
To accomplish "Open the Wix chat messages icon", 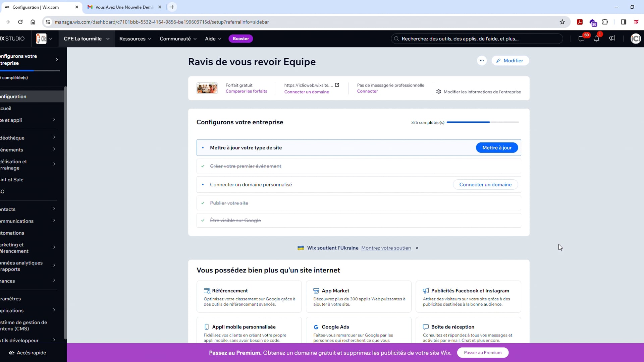I will [582, 39].
